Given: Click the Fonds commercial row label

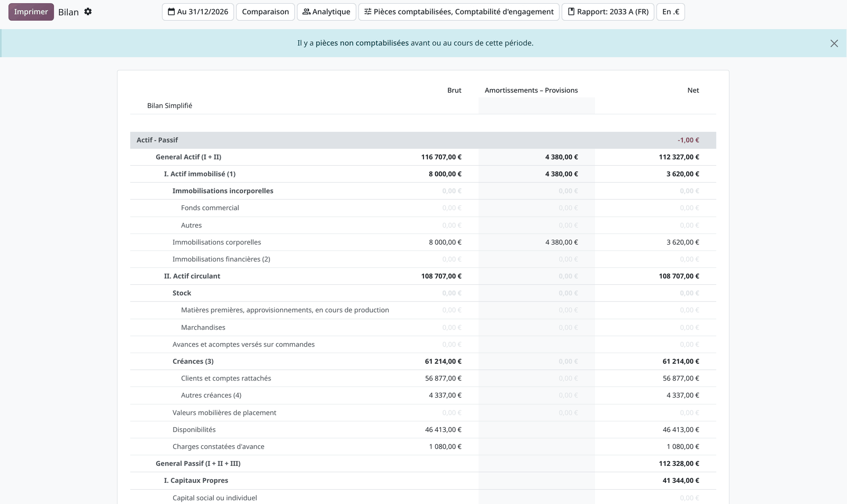Looking at the screenshot, I should [x=210, y=208].
